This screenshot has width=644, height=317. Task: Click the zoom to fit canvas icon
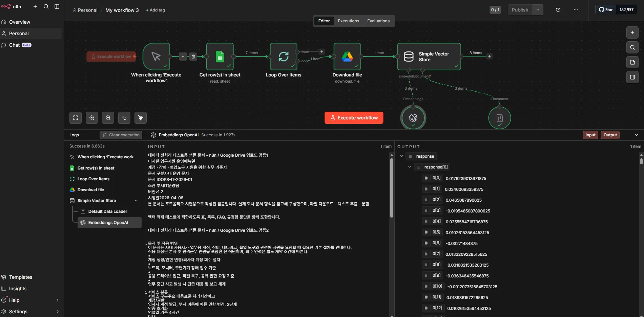pyautogui.click(x=76, y=118)
